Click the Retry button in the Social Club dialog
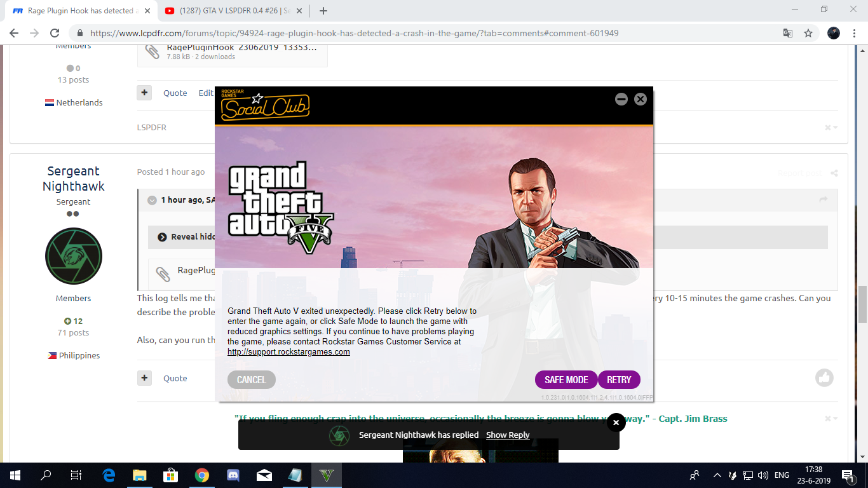Screen dimensions: 868x488 619,380
